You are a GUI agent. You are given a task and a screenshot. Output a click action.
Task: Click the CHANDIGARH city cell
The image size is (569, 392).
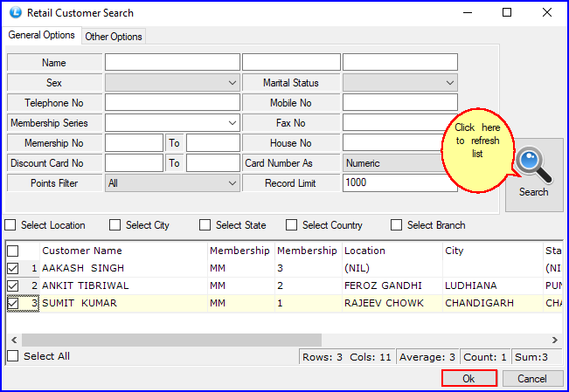coord(493,303)
